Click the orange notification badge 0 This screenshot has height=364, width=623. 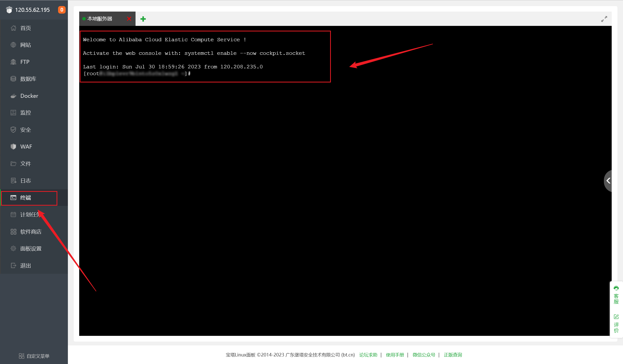(62, 10)
